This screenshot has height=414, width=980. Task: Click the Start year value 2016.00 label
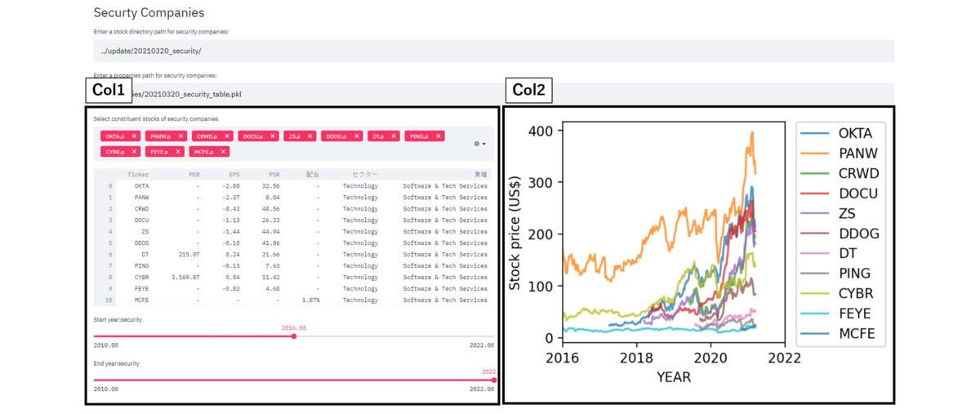click(x=294, y=327)
